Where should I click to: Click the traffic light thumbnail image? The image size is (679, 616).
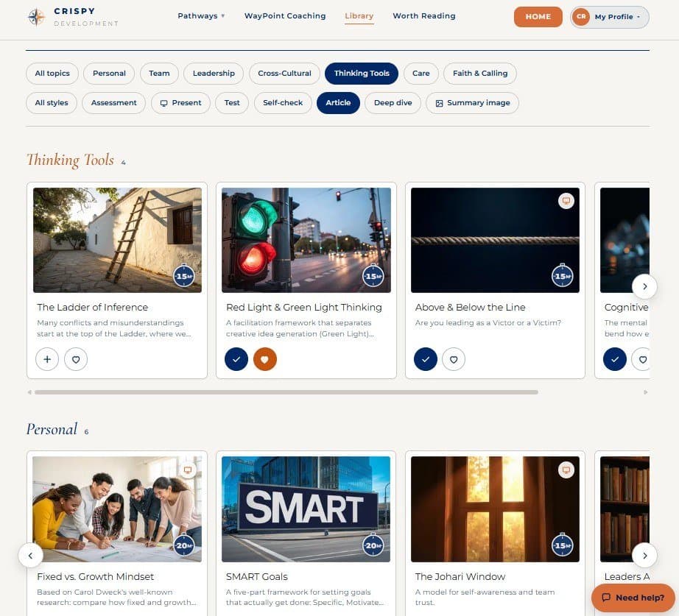point(306,240)
